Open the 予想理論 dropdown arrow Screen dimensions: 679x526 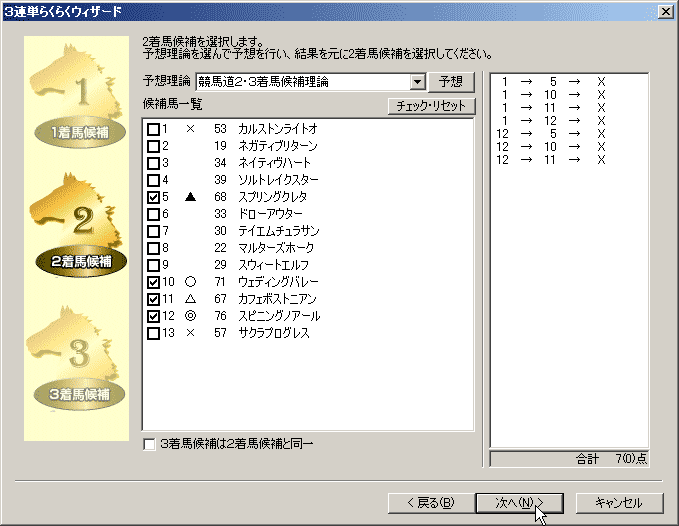(417, 81)
